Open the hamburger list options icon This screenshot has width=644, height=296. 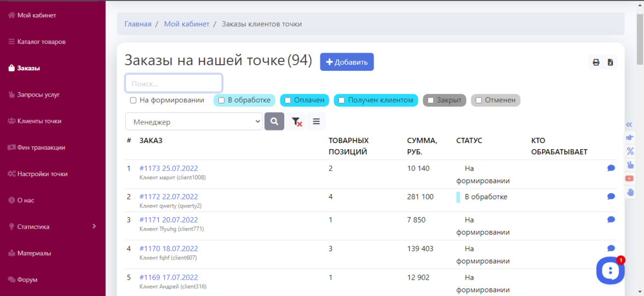316,122
